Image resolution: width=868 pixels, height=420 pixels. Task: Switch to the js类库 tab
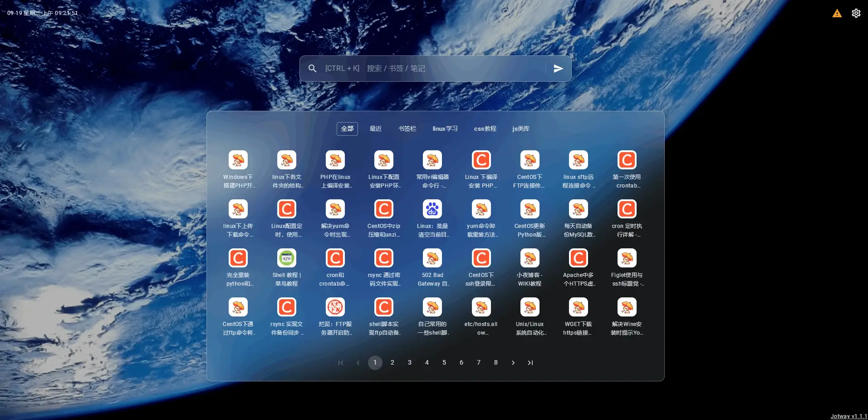pos(521,129)
